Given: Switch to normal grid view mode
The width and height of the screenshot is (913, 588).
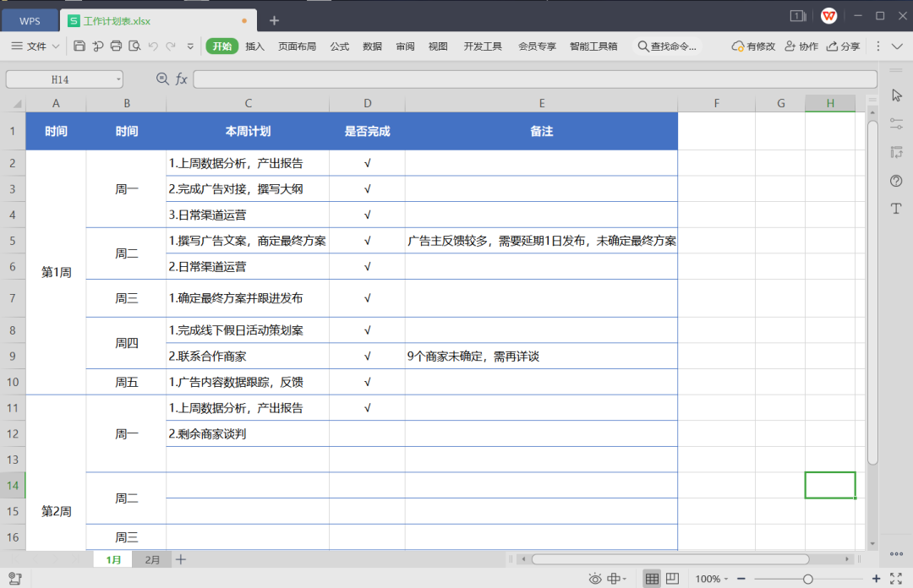Looking at the screenshot, I should point(652,579).
